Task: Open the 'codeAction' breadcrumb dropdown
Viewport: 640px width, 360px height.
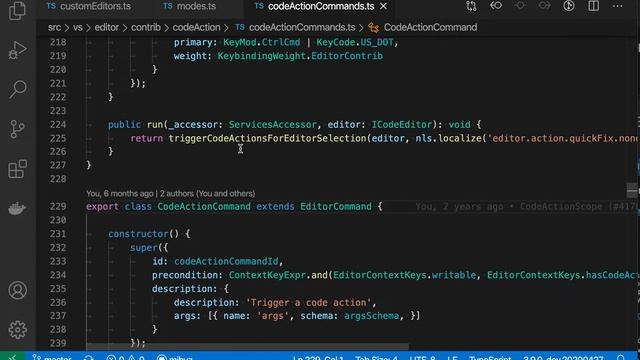Action: point(196,27)
